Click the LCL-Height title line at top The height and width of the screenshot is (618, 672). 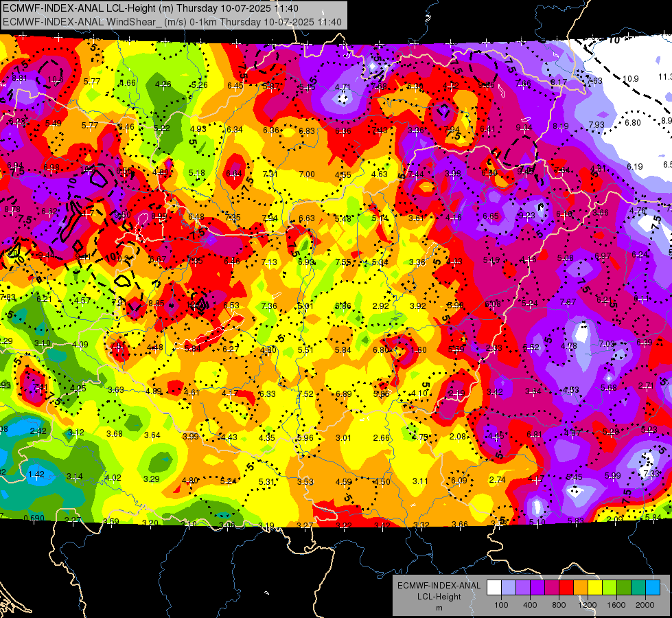click(151, 8)
